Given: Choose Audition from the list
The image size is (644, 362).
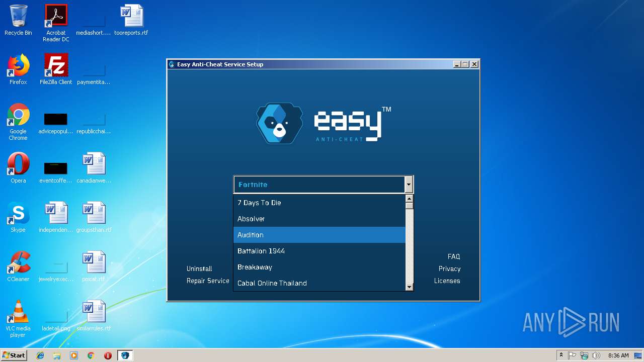Looking at the screenshot, I should (319, 235).
